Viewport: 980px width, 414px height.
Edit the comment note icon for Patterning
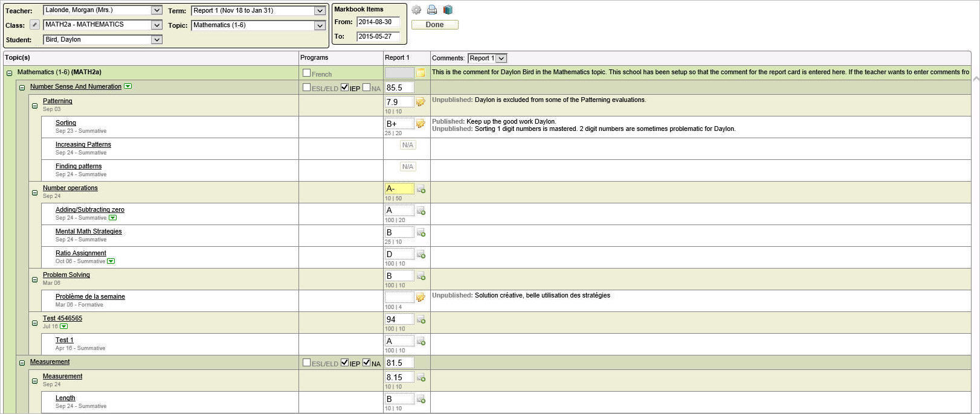pos(421,102)
